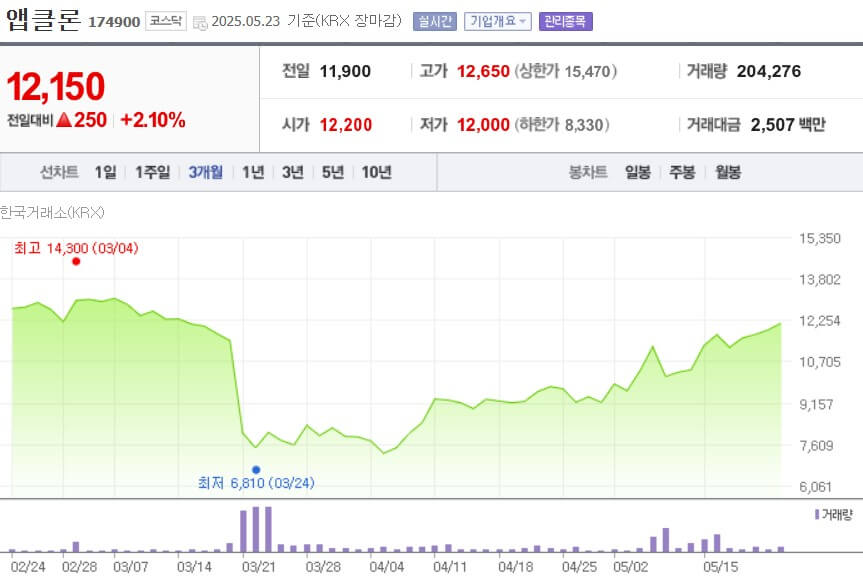Open the 10년 chart view
Image resolution: width=863 pixels, height=584 pixels.
click(375, 171)
